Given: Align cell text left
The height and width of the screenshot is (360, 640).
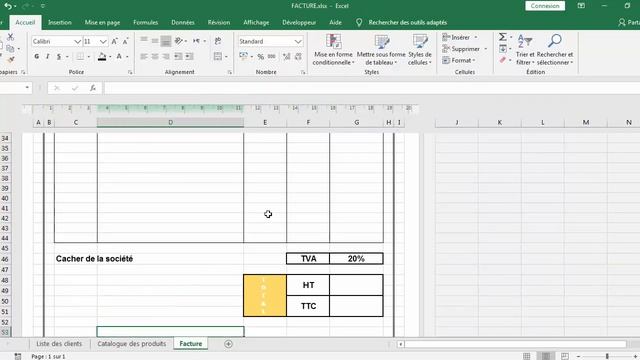Looking at the screenshot, I should [x=144, y=56].
